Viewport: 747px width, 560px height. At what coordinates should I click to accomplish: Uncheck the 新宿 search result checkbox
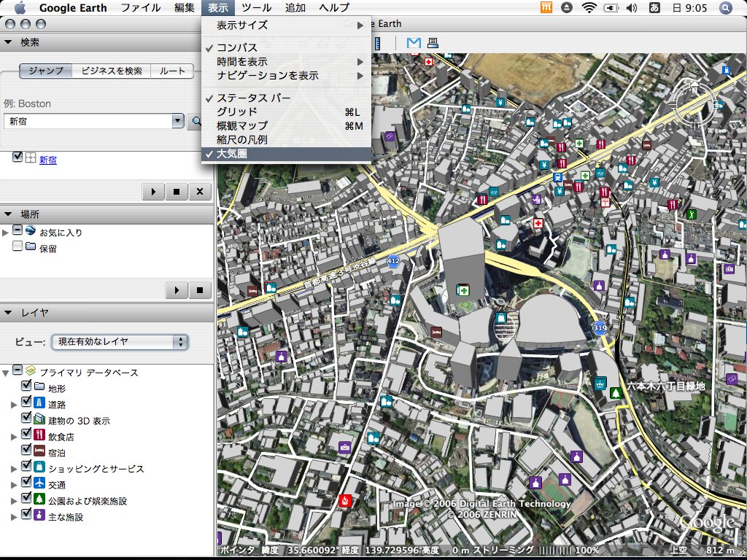tap(18, 157)
